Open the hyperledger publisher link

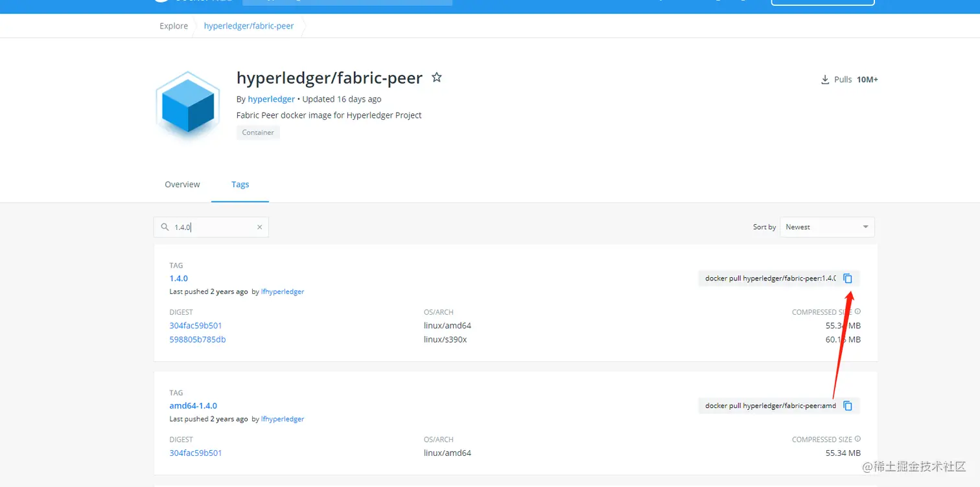click(272, 99)
